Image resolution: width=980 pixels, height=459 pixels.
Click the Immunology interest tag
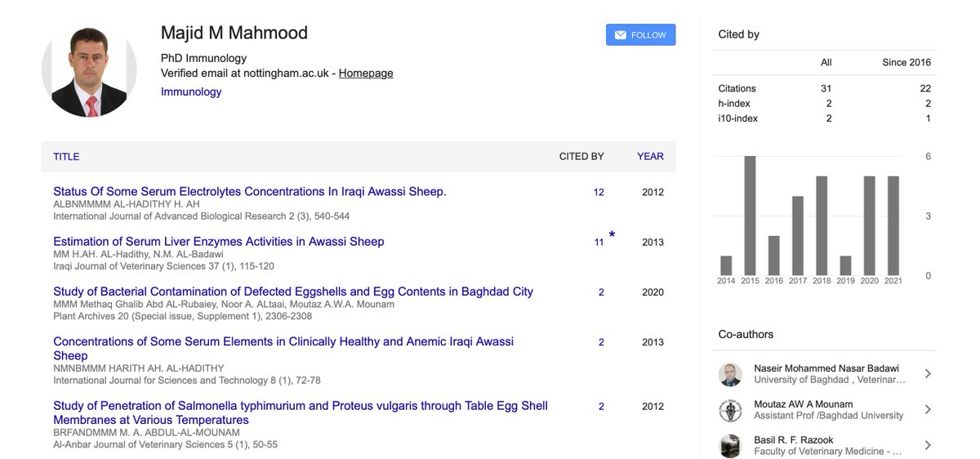click(x=191, y=92)
